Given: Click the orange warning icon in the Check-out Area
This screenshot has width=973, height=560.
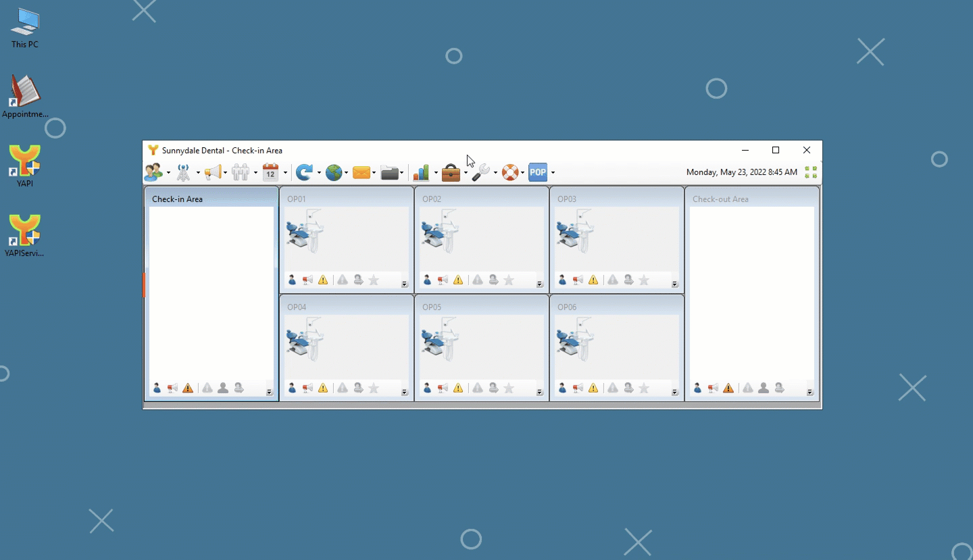Looking at the screenshot, I should click(728, 388).
